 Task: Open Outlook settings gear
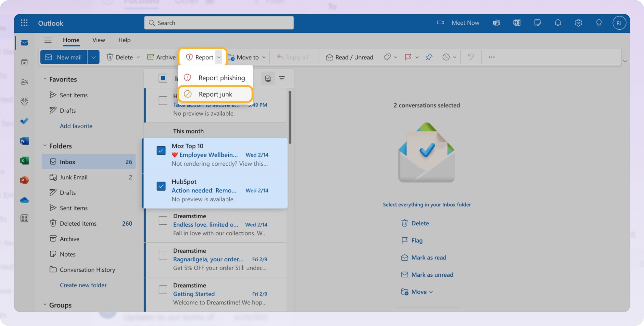pos(578,23)
